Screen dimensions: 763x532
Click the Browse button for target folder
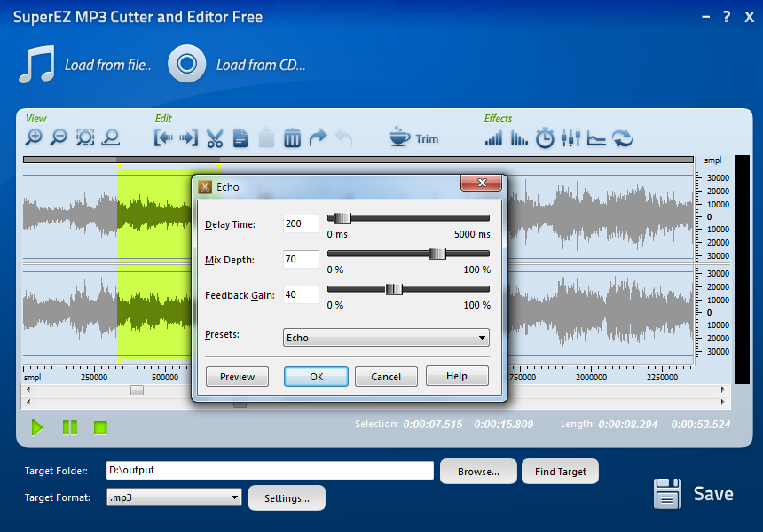(x=478, y=472)
